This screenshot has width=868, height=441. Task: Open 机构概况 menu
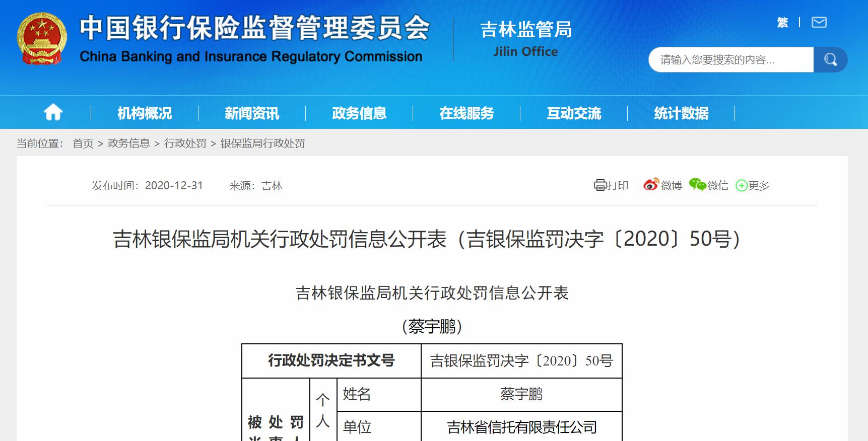point(145,113)
